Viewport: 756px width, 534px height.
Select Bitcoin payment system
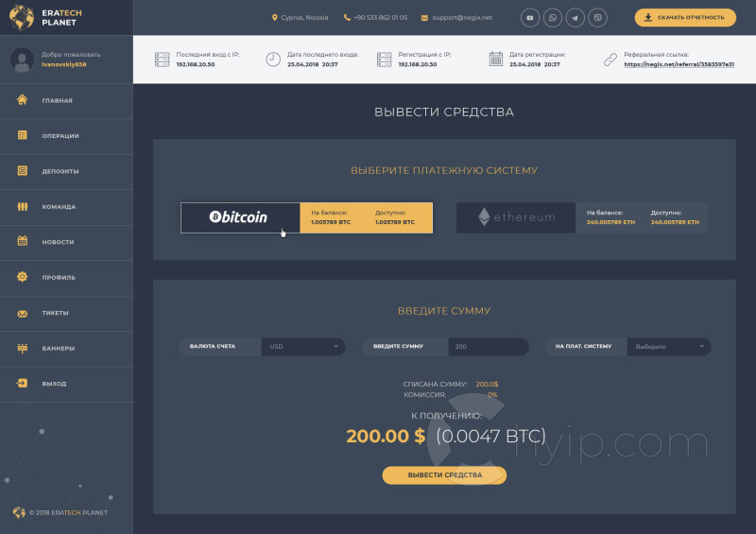[x=306, y=217]
